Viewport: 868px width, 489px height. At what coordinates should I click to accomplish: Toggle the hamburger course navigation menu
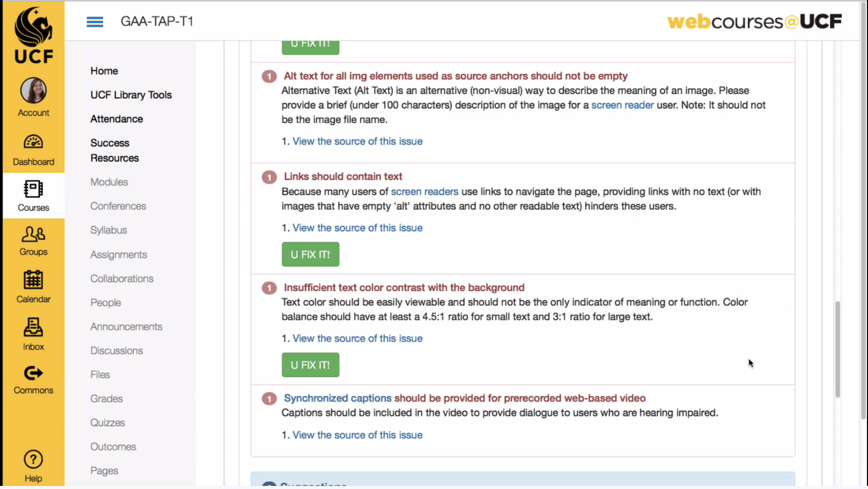click(95, 21)
